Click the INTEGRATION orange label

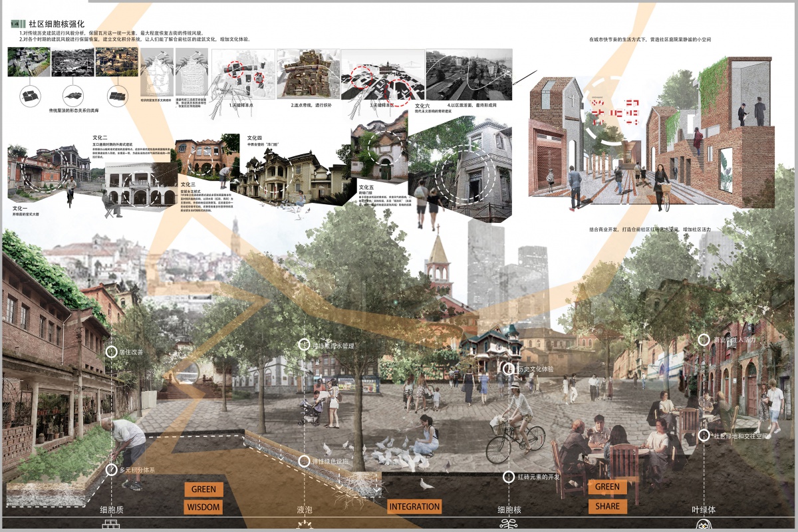pyautogui.click(x=415, y=507)
